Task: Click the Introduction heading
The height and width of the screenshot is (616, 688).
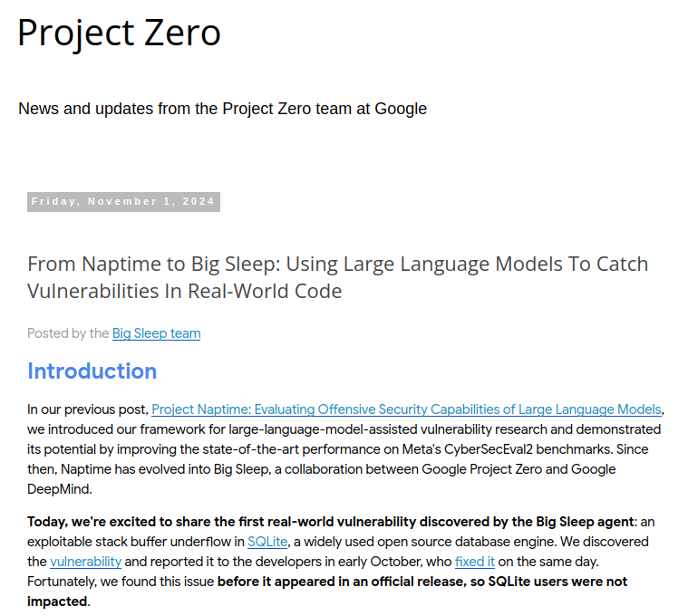Action: coord(92,371)
